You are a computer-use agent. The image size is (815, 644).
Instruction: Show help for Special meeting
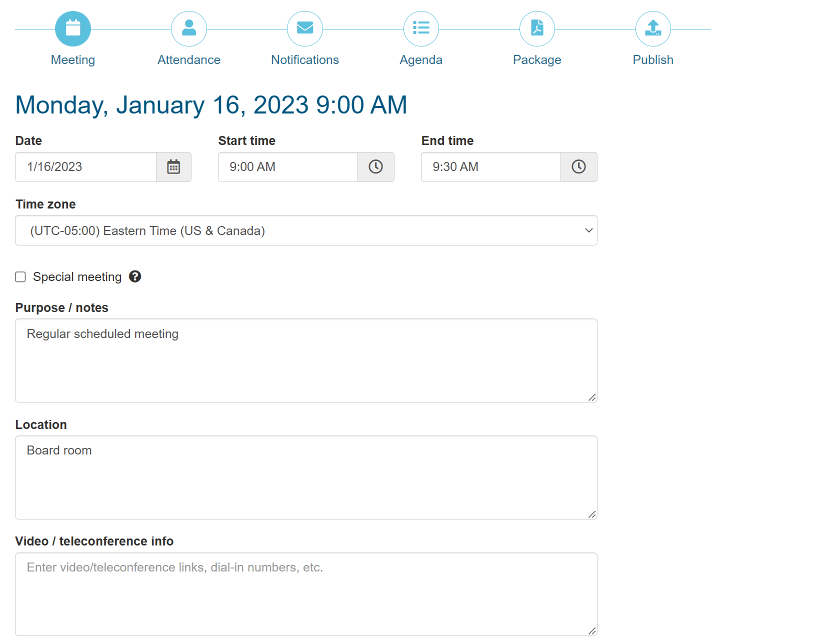[x=135, y=276]
